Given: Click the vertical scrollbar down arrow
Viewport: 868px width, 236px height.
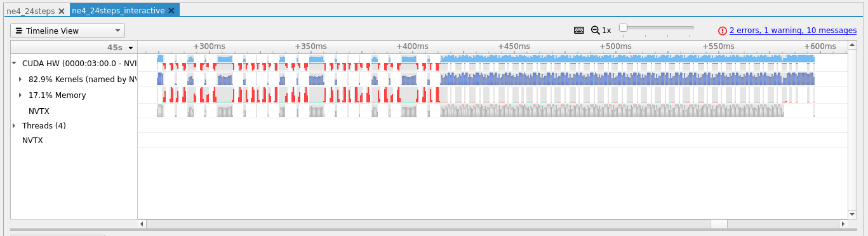Looking at the screenshot, I should click(x=852, y=215).
